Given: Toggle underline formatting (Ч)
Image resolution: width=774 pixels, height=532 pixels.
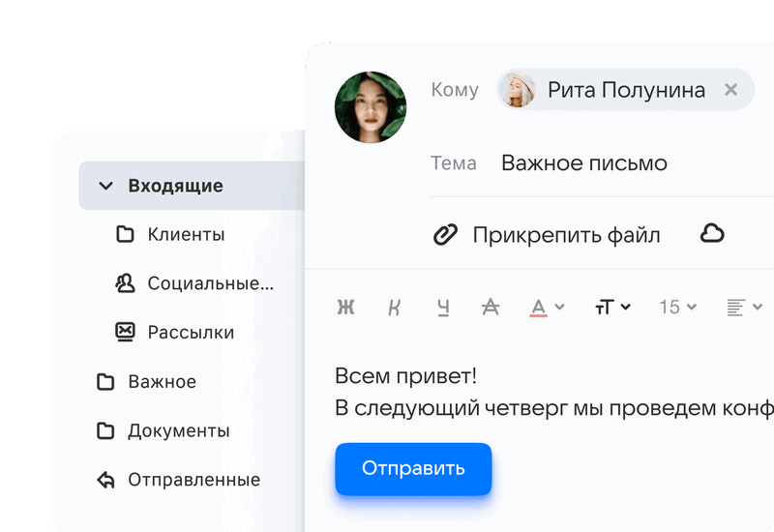Looking at the screenshot, I should click(443, 307).
